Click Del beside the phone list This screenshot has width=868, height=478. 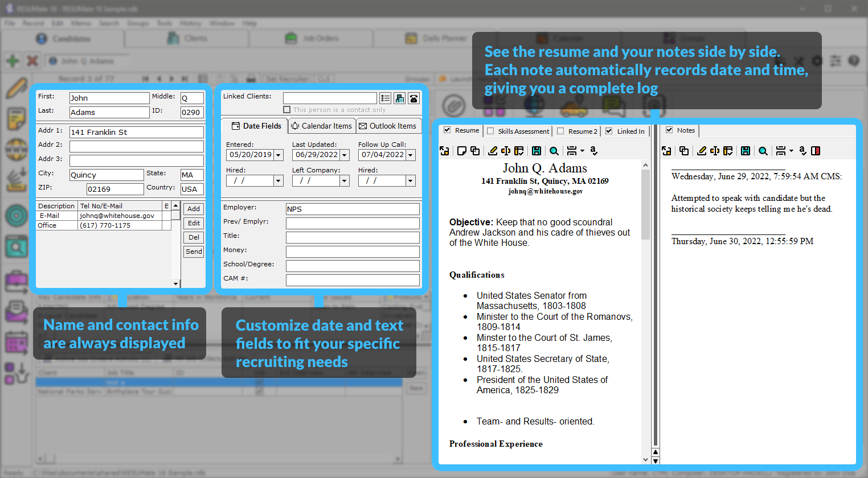(194, 237)
